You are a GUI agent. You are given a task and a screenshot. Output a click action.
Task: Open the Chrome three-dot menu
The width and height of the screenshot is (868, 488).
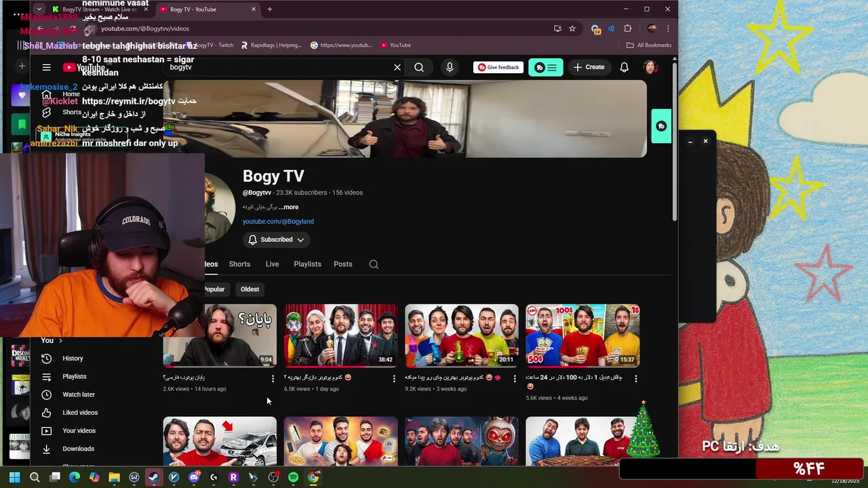(x=668, y=28)
